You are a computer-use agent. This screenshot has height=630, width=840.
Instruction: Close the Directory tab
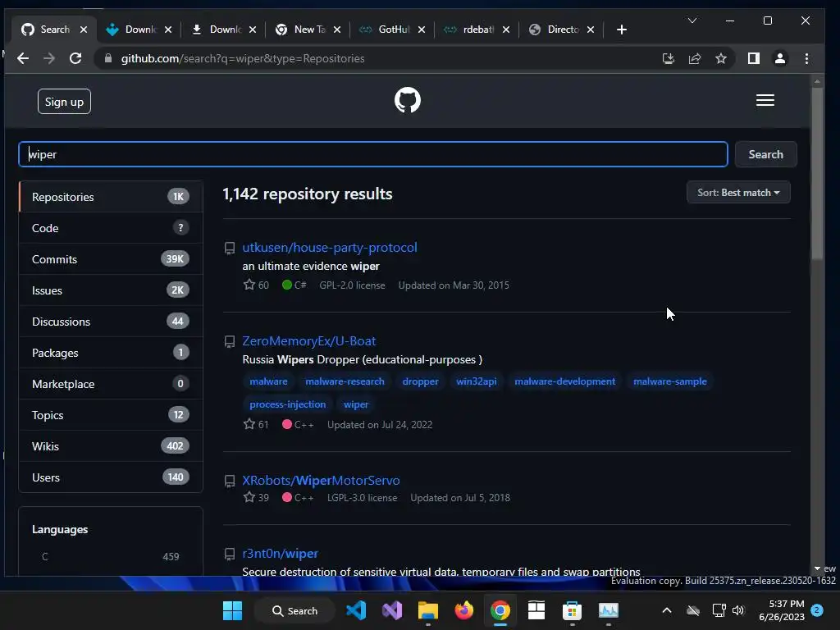(x=591, y=30)
